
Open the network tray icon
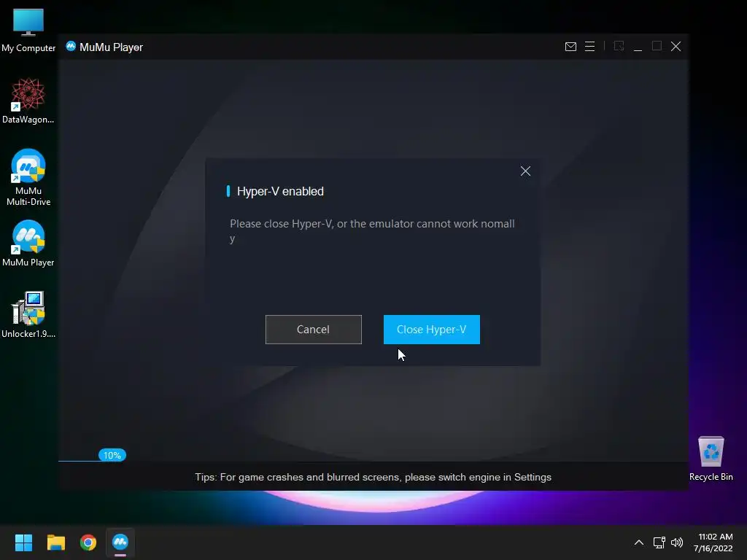point(659,542)
